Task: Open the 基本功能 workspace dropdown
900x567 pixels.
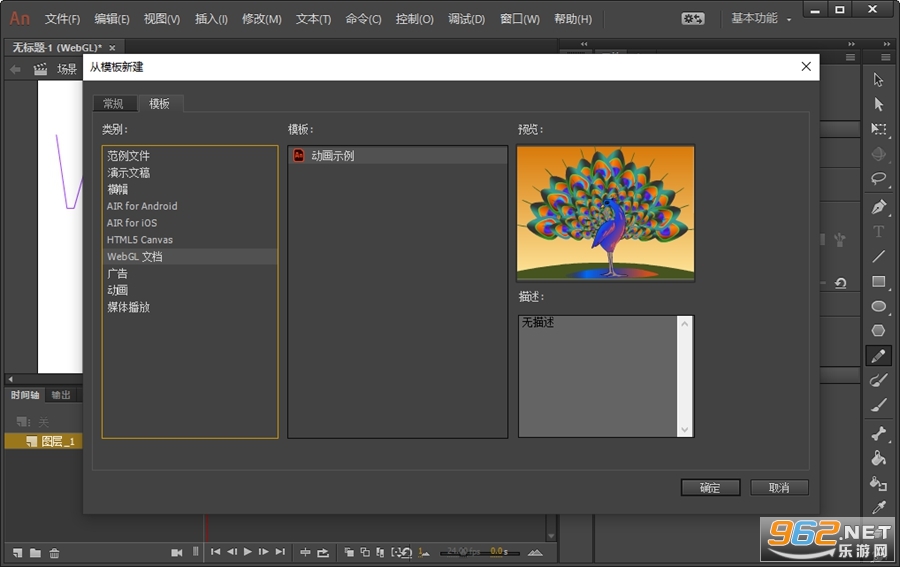Action: coord(761,18)
